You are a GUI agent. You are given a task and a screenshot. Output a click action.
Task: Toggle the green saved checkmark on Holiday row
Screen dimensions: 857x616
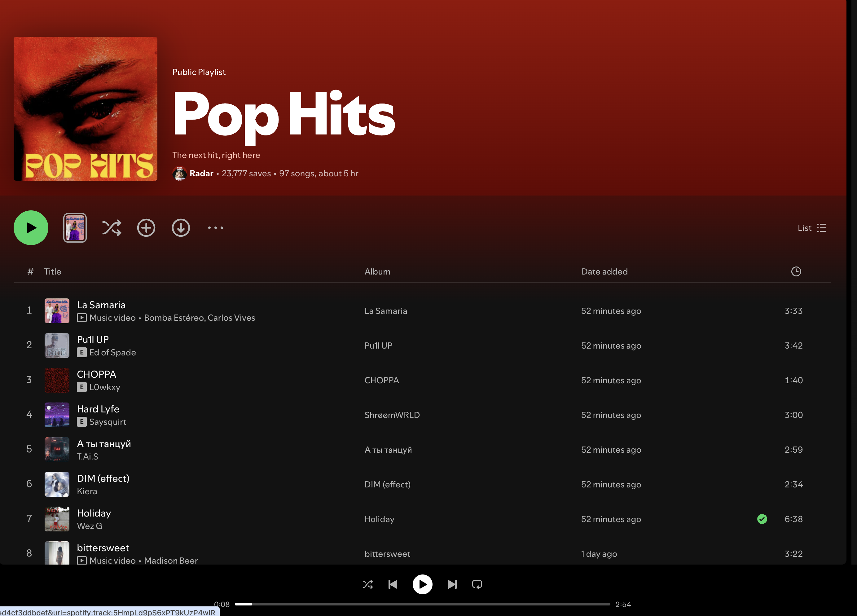(762, 519)
